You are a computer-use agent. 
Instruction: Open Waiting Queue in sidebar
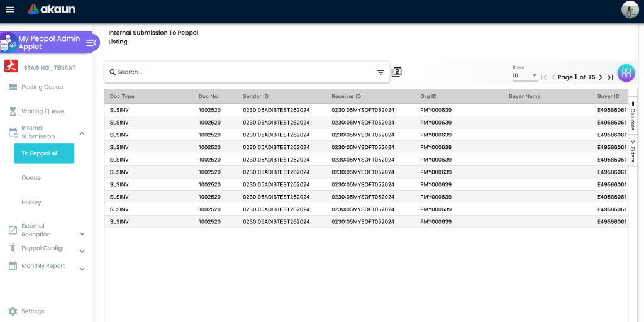43,111
